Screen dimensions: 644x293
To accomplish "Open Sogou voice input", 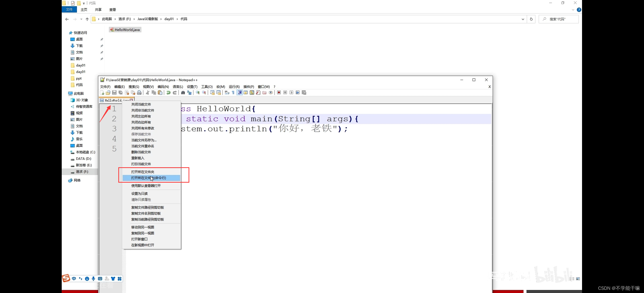I will [93, 279].
